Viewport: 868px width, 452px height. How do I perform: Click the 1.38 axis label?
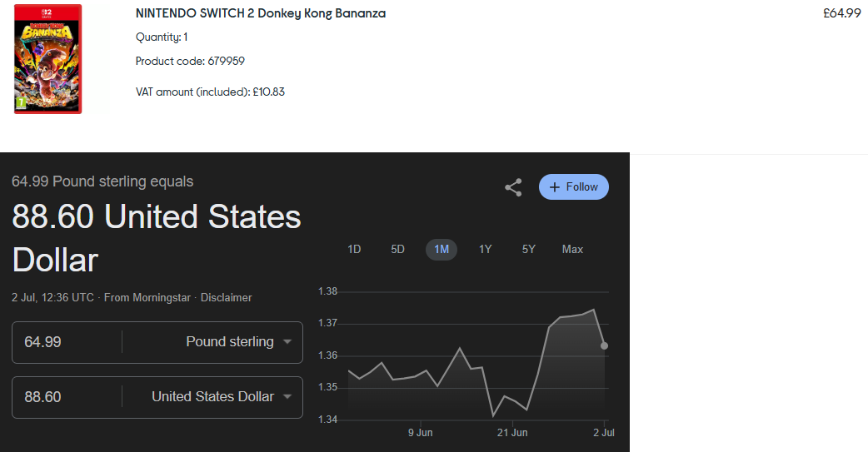(327, 291)
